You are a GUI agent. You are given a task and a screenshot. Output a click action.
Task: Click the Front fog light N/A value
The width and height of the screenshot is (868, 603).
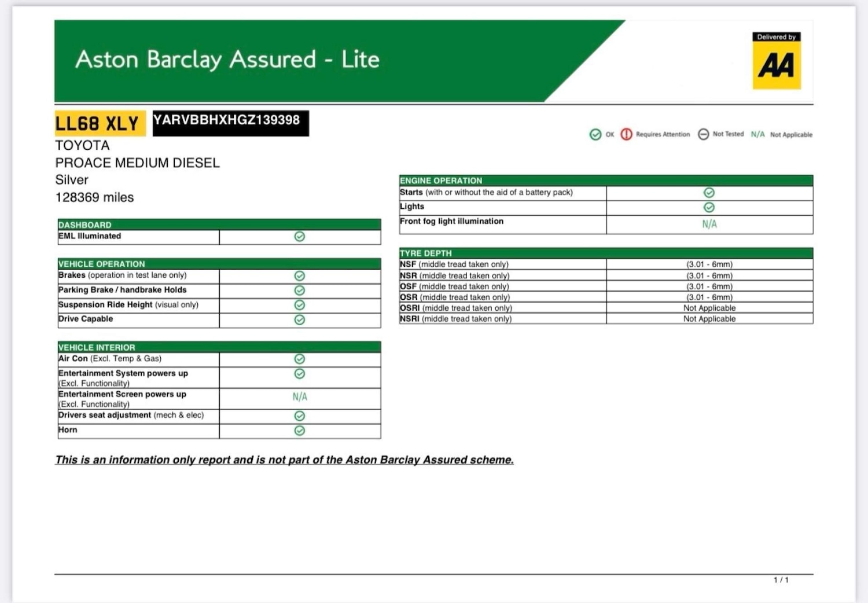(x=709, y=225)
